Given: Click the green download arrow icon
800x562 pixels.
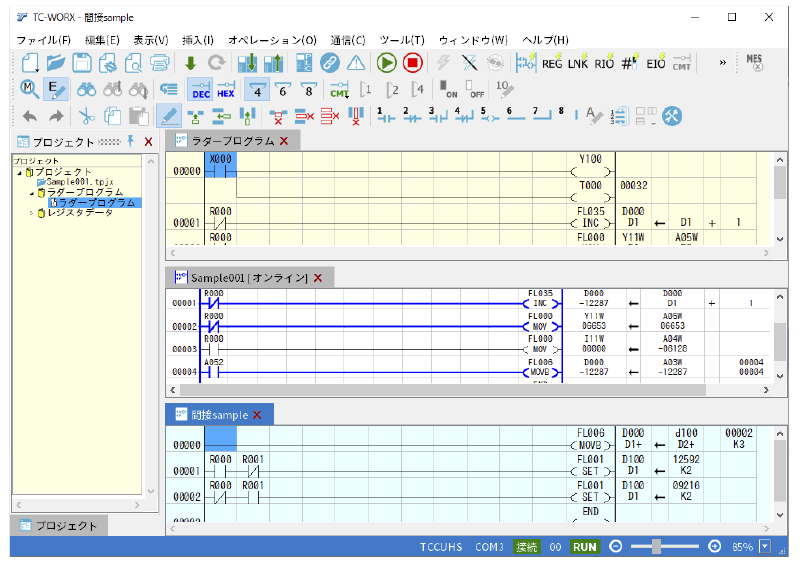Looking at the screenshot, I should tap(190, 63).
